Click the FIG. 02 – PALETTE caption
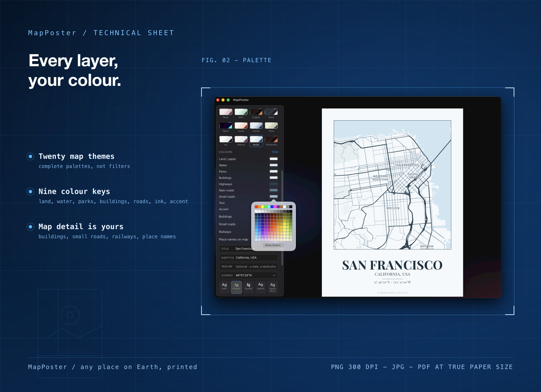 pos(236,60)
